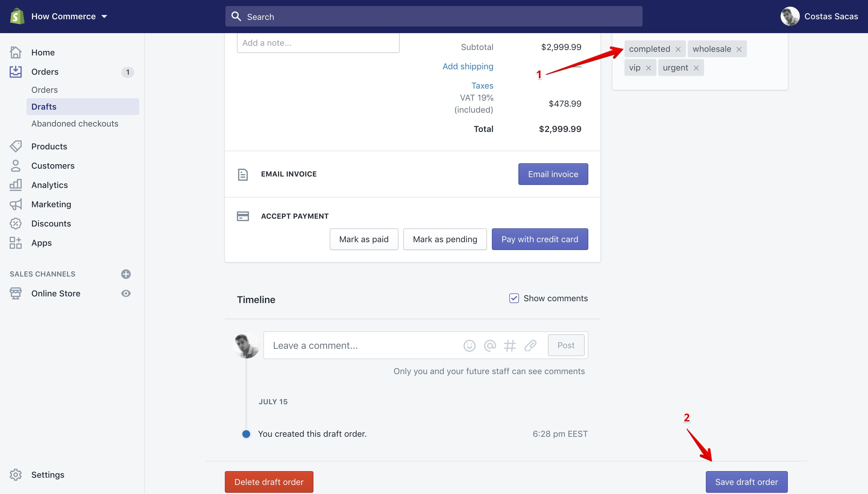Open the How Commerce store dropdown
Viewport: 868px width, 494px height.
point(69,16)
